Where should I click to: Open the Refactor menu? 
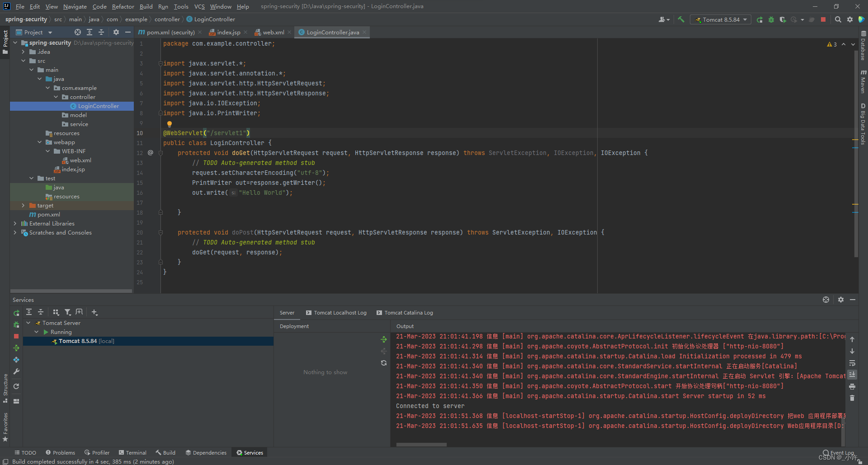coord(123,6)
